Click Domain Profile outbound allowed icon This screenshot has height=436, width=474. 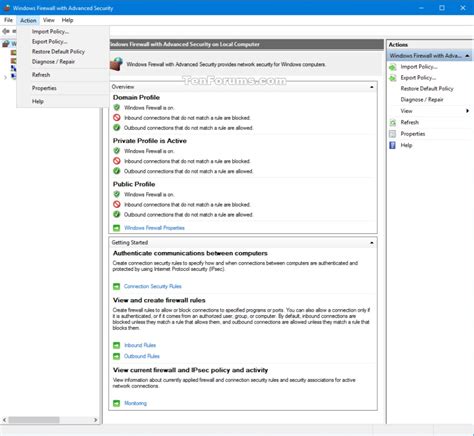(116, 127)
